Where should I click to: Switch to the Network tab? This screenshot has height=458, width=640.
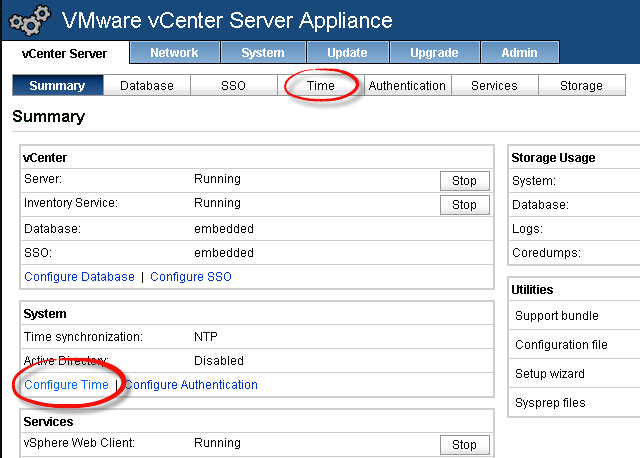(174, 52)
